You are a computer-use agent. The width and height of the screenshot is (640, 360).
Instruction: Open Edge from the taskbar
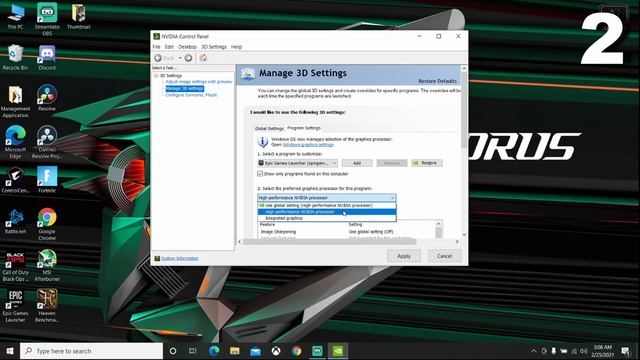click(x=214, y=351)
